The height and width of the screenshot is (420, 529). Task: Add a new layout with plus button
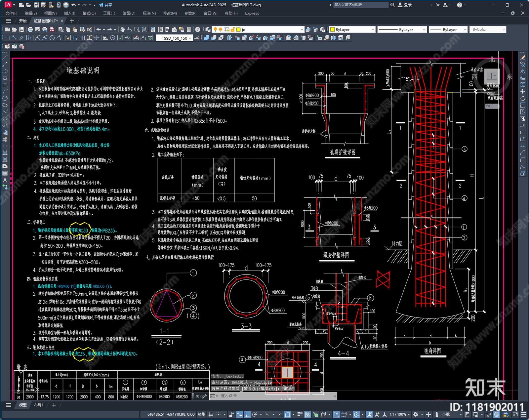point(54,405)
